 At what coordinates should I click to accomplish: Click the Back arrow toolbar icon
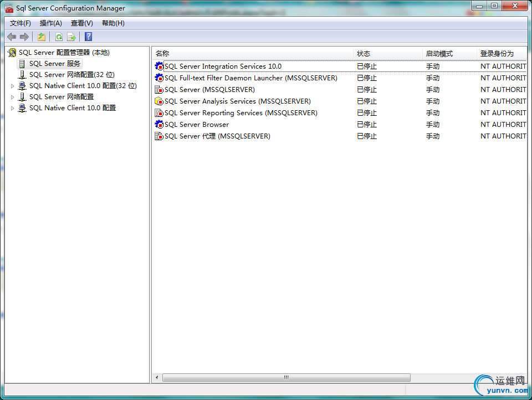pos(12,37)
